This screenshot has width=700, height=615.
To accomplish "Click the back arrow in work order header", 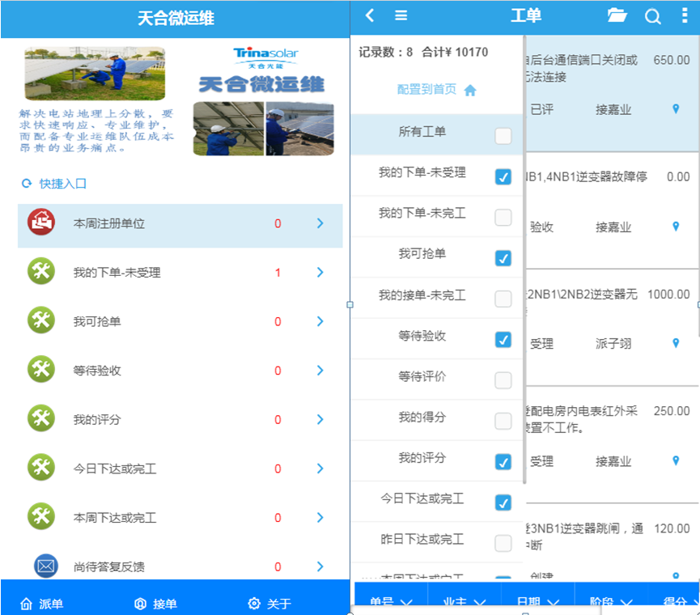I will click(x=370, y=15).
